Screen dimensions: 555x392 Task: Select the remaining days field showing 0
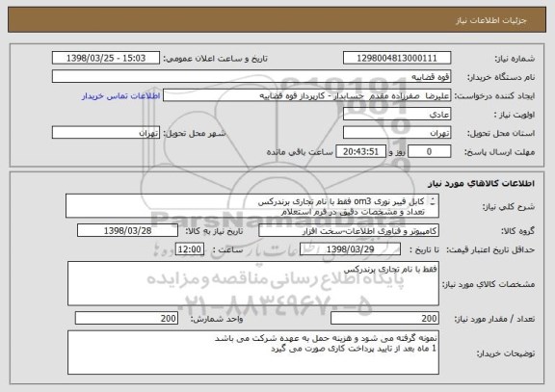pyautogui.click(x=430, y=152)
